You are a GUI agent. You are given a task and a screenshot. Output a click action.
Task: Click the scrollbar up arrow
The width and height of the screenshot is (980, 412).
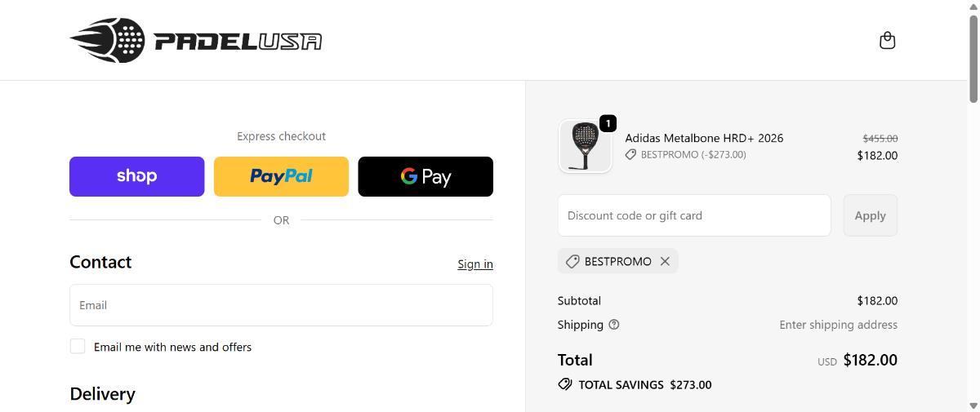973,7
